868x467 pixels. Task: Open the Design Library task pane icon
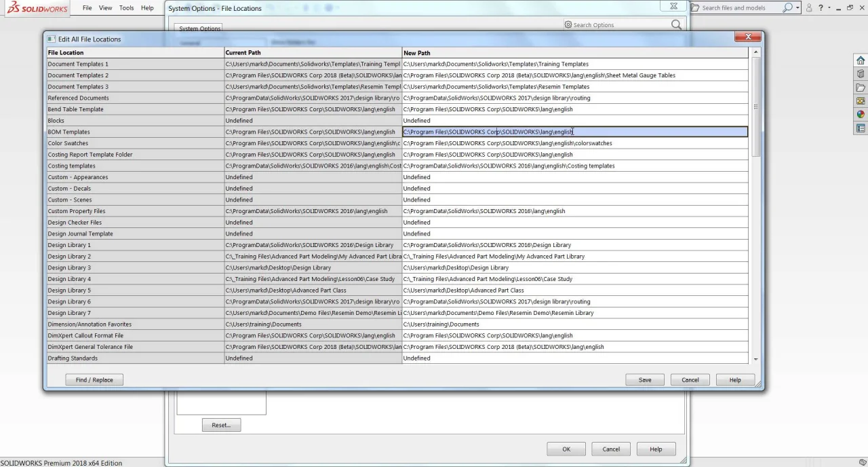pos(861,74)
